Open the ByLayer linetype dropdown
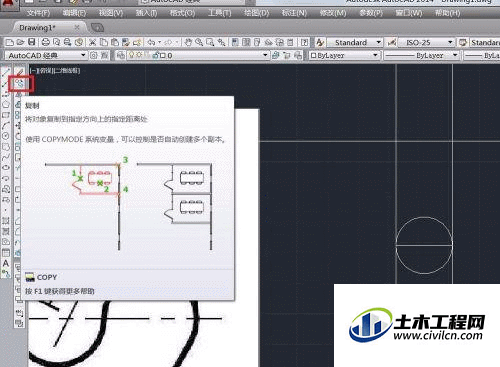 click(x=422, y=55)
